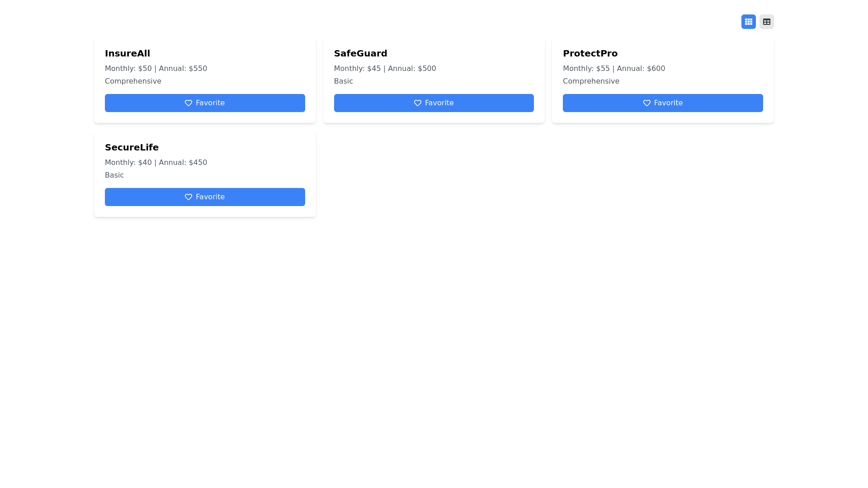Image resolution: width=868 pixels, height=488 pixels.
Task: Click heart icon on SafeGuard card
Action: coord(417,103)
